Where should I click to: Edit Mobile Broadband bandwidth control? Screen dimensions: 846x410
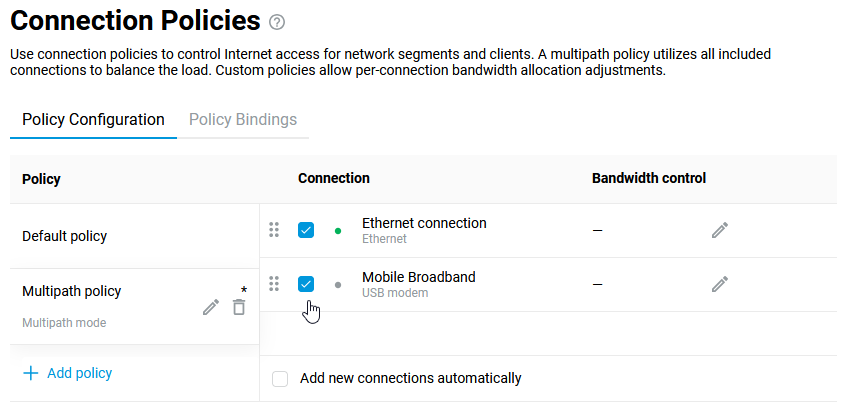pos(720,284)
